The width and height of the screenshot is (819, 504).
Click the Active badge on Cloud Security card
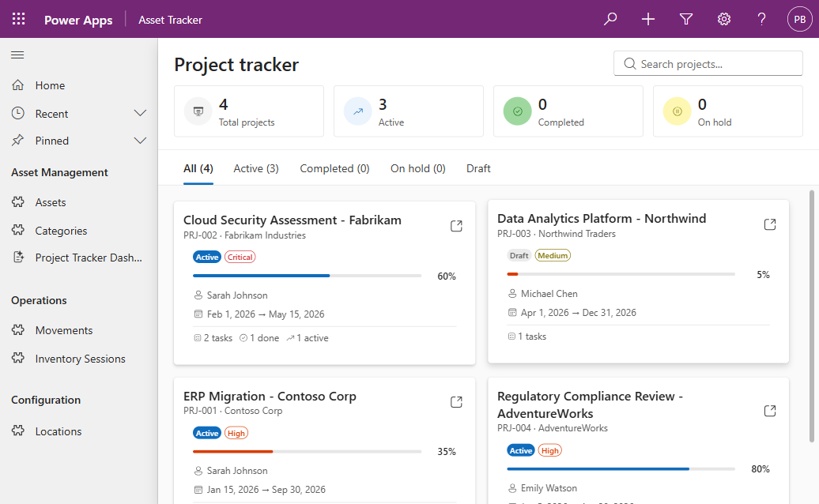point(207,258)
